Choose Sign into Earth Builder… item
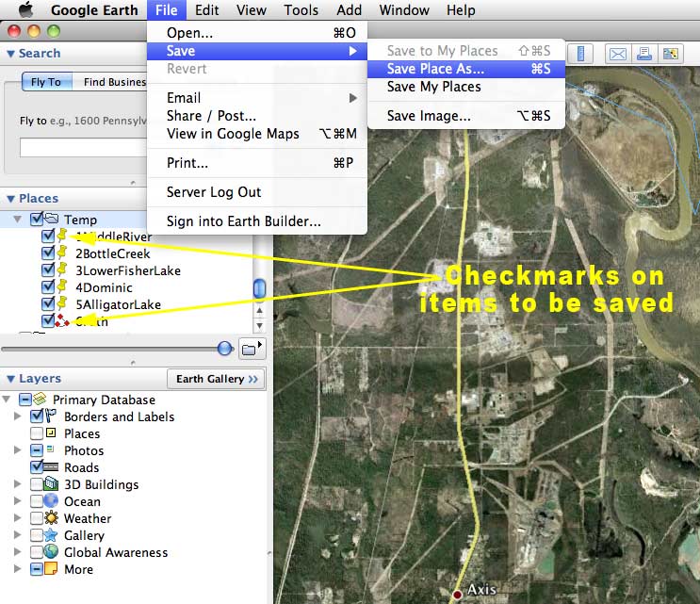The image size is (700, 604). click(257, 221)
